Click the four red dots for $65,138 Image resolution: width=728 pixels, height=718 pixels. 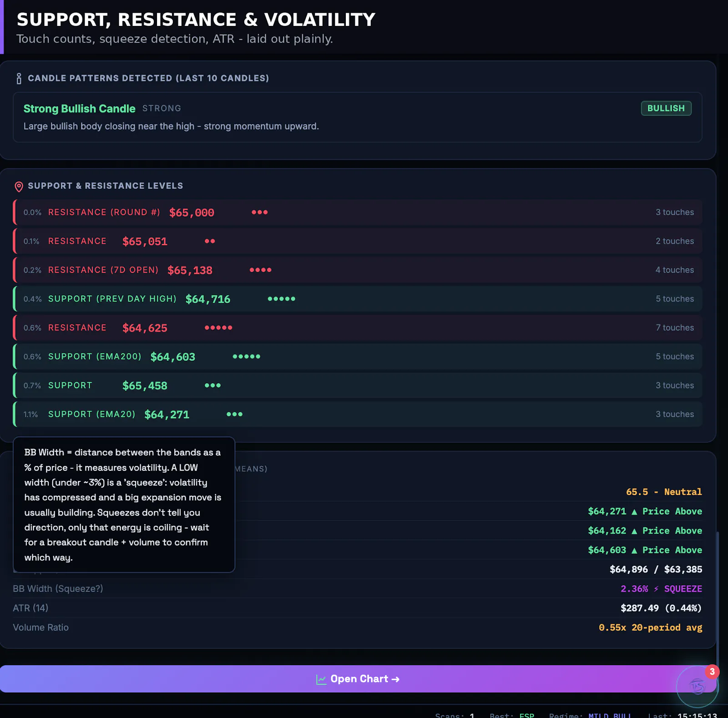click(x=261, y=270)
